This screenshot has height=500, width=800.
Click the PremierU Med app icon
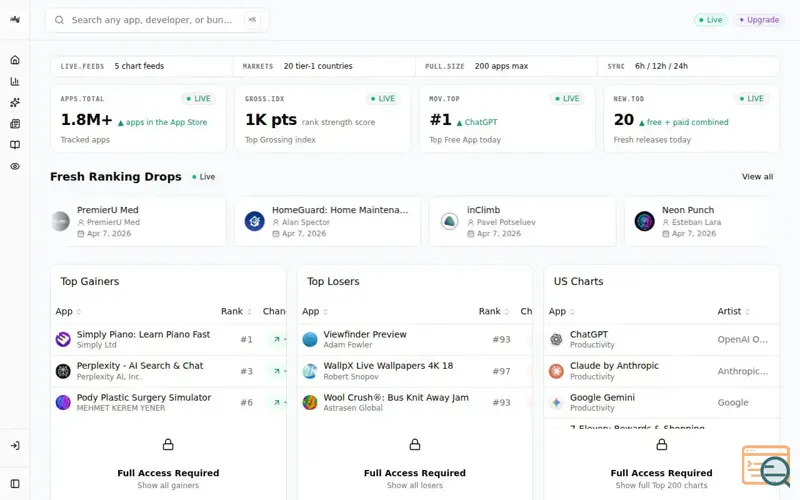(60, 221)
